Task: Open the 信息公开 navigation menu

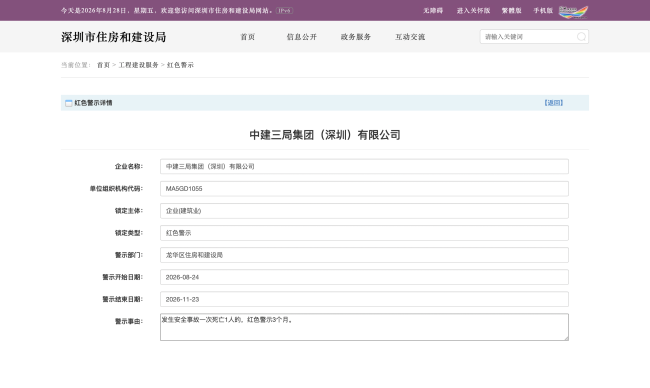Action: 302,37
